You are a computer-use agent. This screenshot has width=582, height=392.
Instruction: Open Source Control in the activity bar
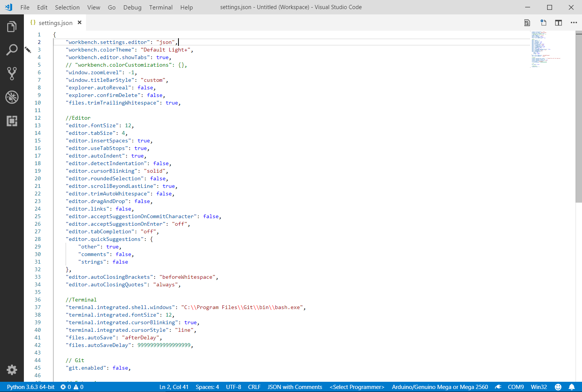pos(12,73)
